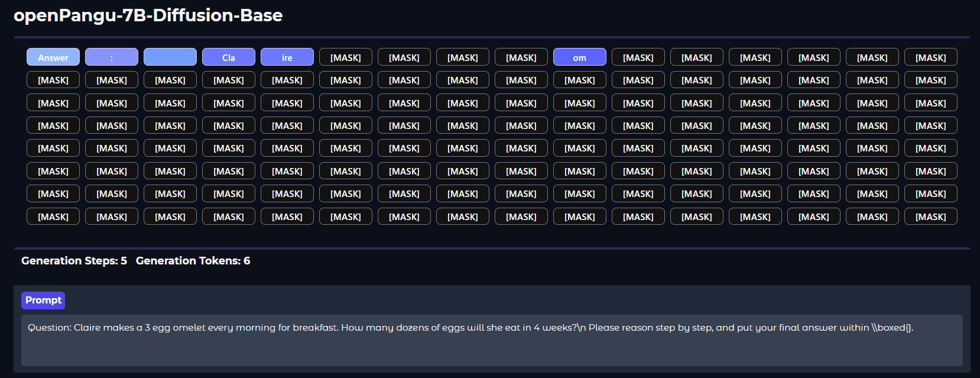Click the "Generation Tokens: 6" counter

193,261
